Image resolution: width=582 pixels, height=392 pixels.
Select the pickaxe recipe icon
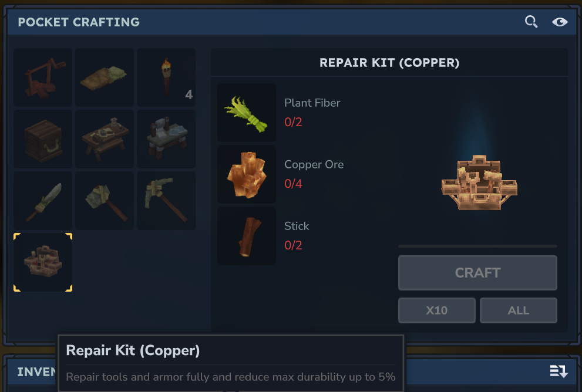click(x=166, y=201)
